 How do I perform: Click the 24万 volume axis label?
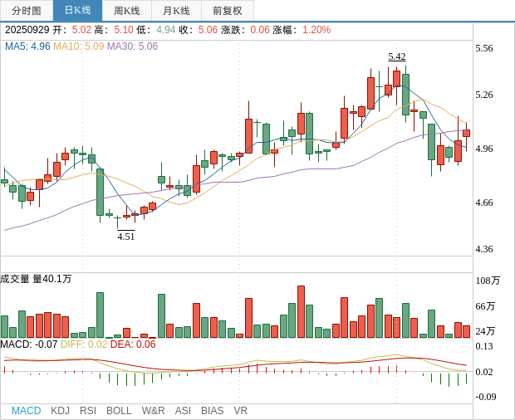[485, 331]
